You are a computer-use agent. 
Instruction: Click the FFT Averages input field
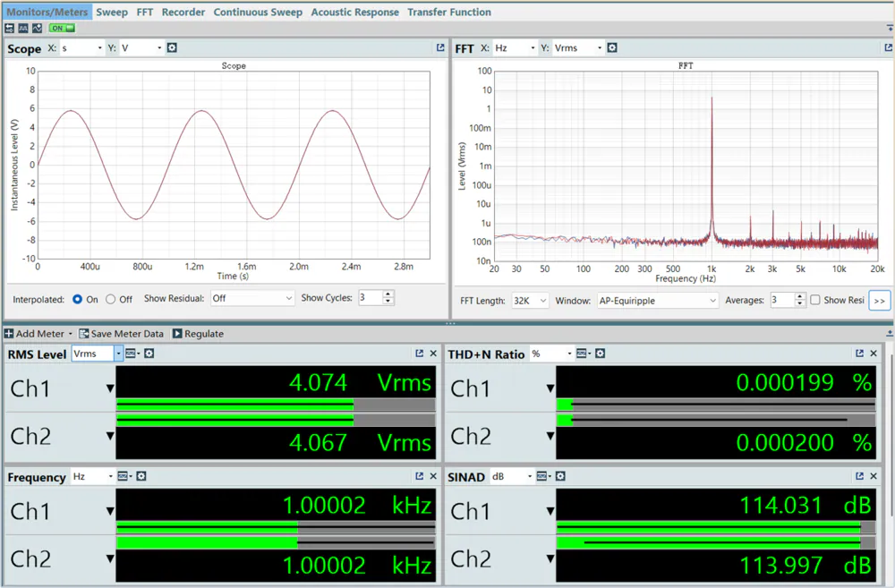tap(780, 301)
